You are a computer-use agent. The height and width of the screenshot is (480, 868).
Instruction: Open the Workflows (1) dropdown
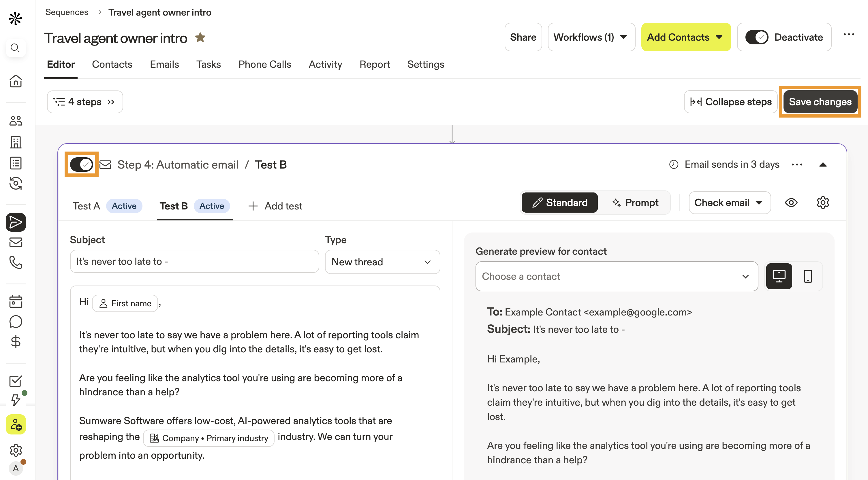pos(591,37)
